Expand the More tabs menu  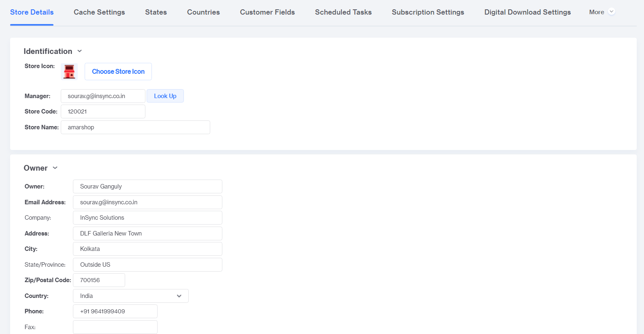[x=602, y=12]
